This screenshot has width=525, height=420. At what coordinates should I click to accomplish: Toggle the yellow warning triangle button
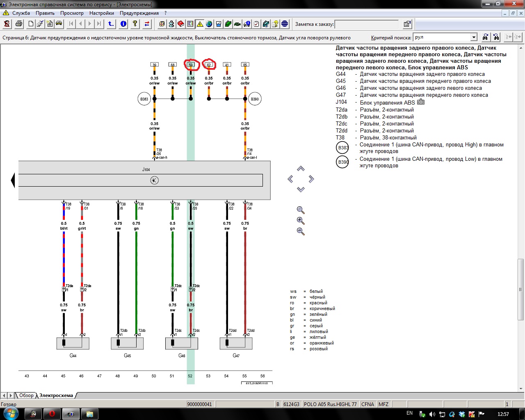pyautogui.click(x=200, y=24)
